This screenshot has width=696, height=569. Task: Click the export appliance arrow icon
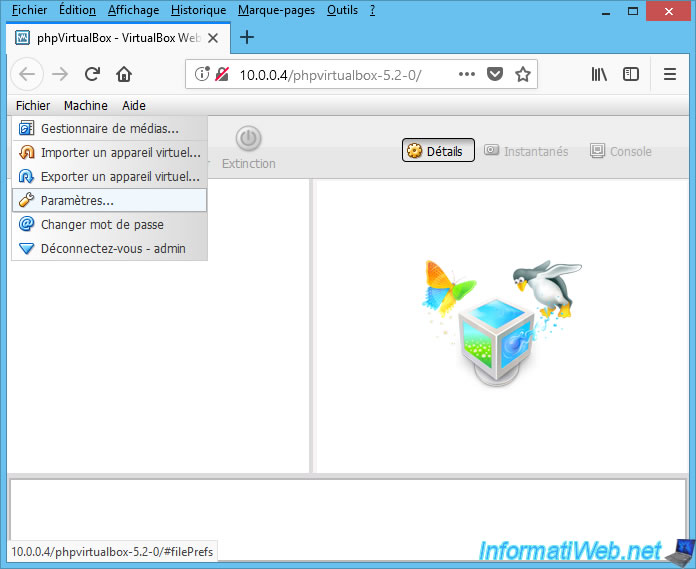[26, 177]
